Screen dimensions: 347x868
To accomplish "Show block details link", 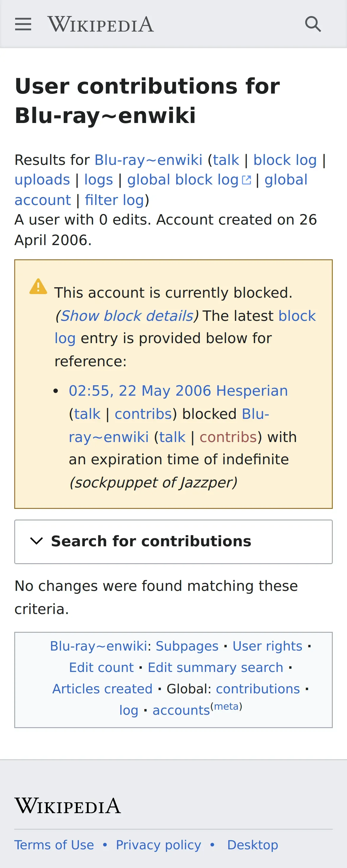I will pos(127,316).
